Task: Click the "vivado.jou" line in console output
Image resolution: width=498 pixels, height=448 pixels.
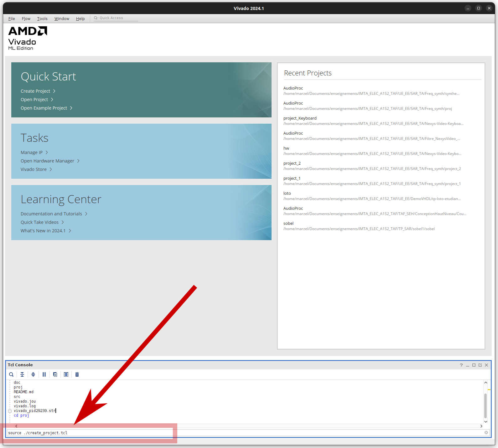Action: (x=25, y=401)
